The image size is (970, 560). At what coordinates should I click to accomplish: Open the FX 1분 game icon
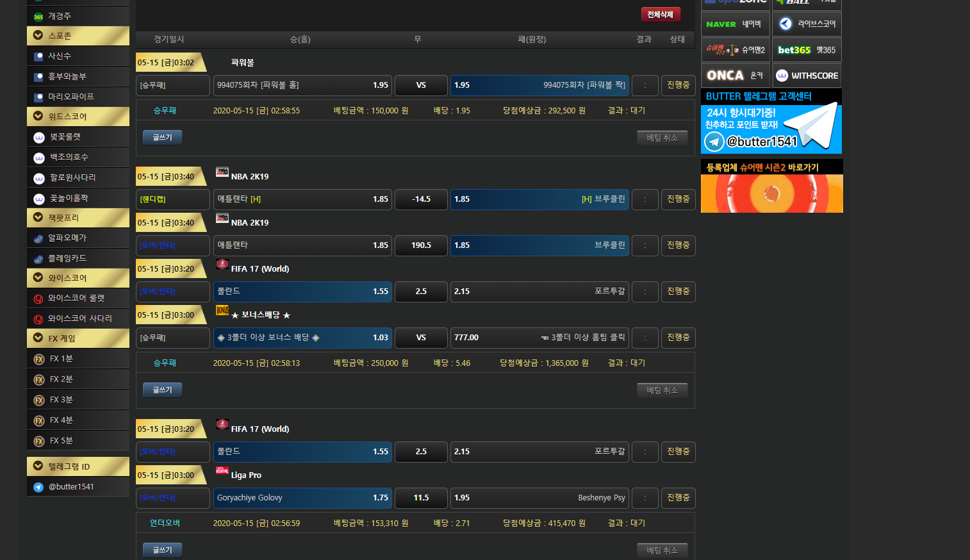click(x=39, y=359)
